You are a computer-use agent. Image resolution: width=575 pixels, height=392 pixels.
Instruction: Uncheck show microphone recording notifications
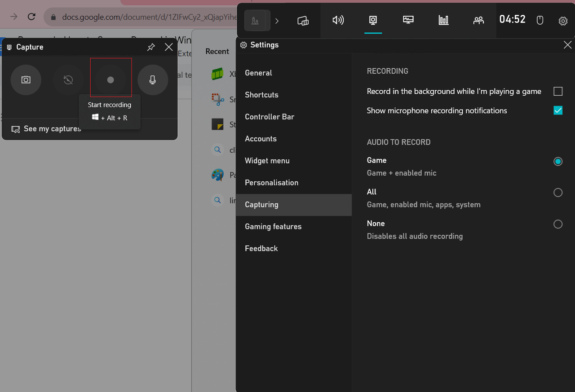558,110
